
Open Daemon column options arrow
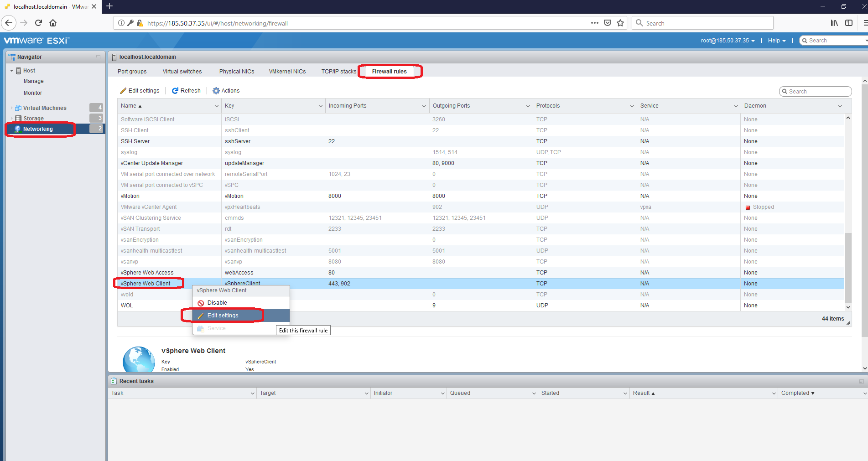[840, 106]
